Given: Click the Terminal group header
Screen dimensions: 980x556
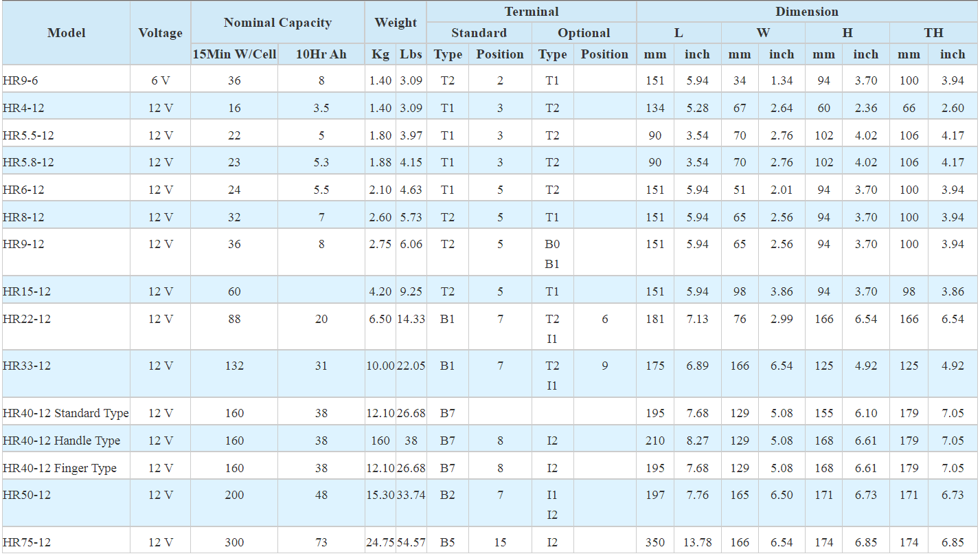Looking at the screenshot, I should click(532, 12).
